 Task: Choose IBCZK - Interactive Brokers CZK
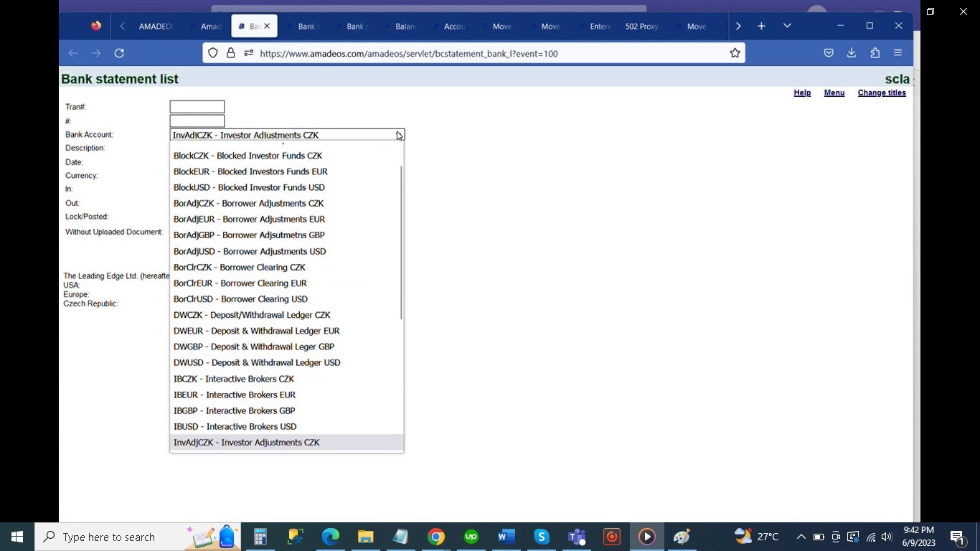pos(286,379)
